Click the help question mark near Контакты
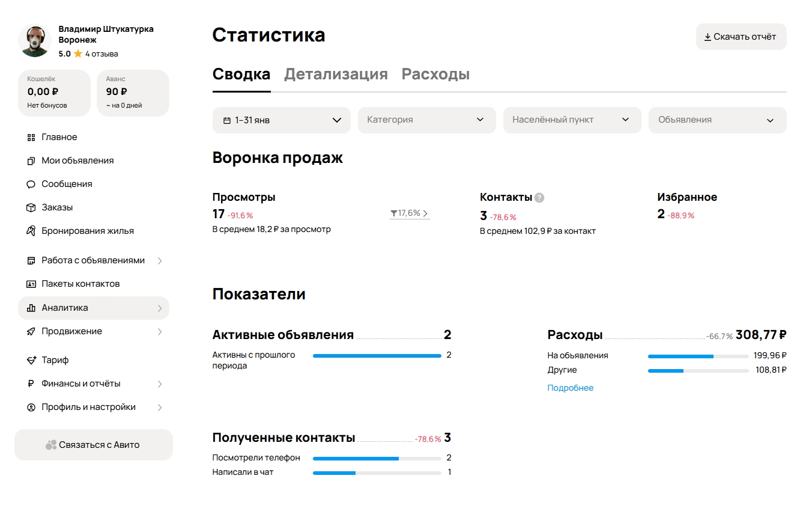Image resolution: width=812 pixels, height=532 pixels. coord(539,198)
